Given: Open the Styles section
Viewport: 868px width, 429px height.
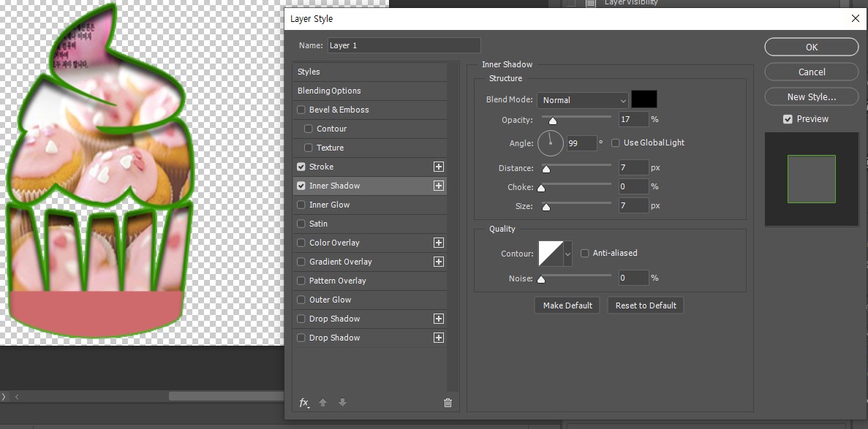Looking at the screenshot, I should pos(369,72).
